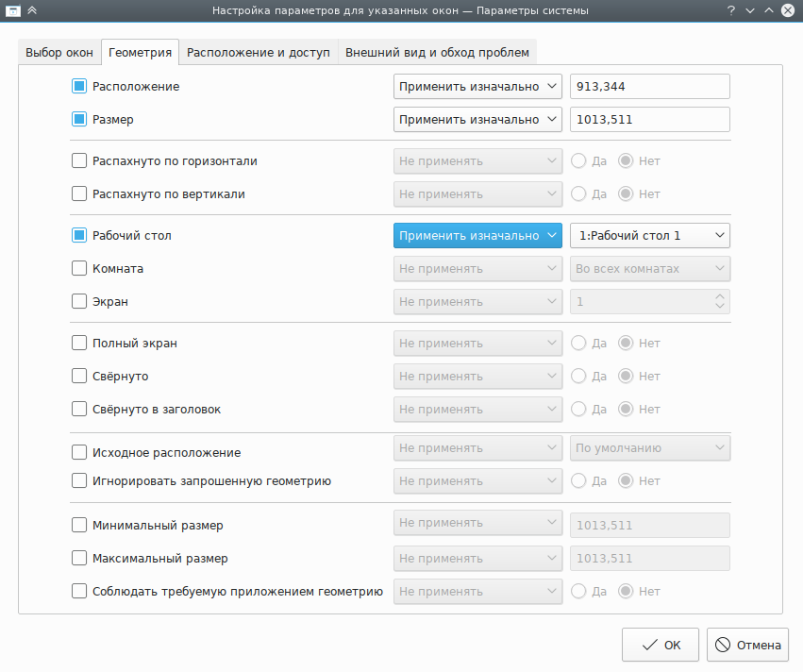Click the position field showing 913,344
The height and width of the screenshot is (672, 803).
coord(650,86)
